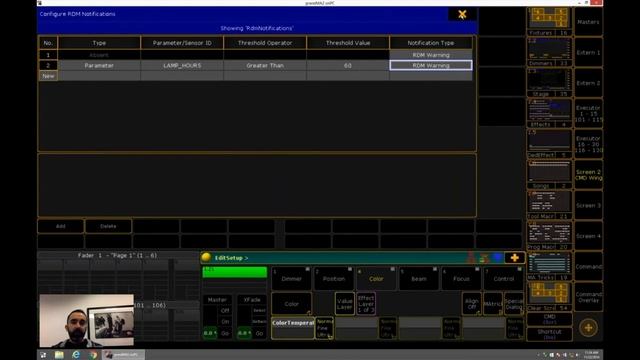The image size is (640, 360).
Task: Click the New row cell
Action: [48, 76]
